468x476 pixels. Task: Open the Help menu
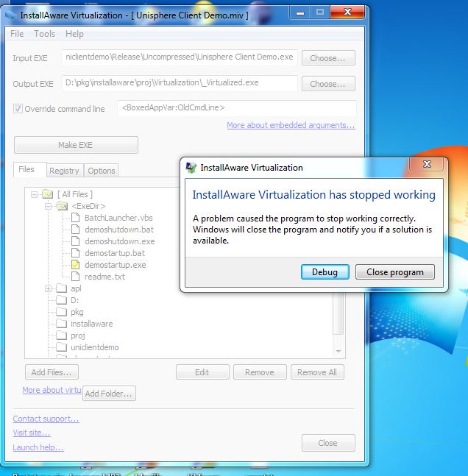(x=74, y=34)
